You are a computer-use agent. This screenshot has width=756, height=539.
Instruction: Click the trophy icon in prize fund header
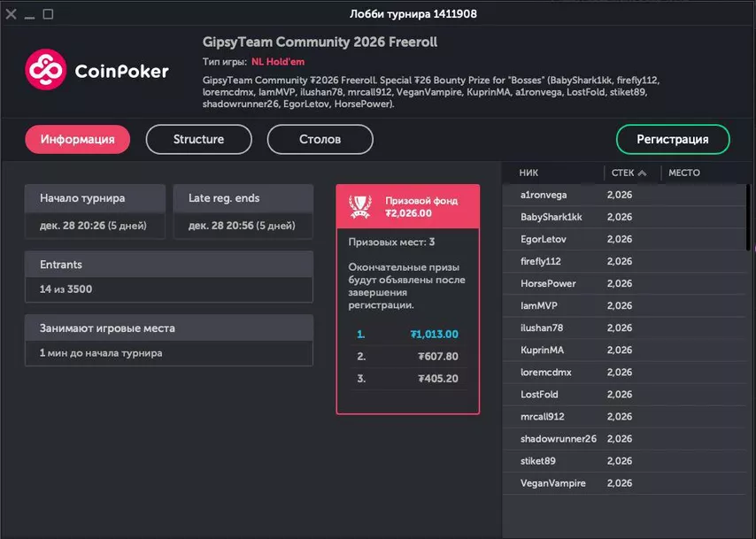click(x=359, y=206)
